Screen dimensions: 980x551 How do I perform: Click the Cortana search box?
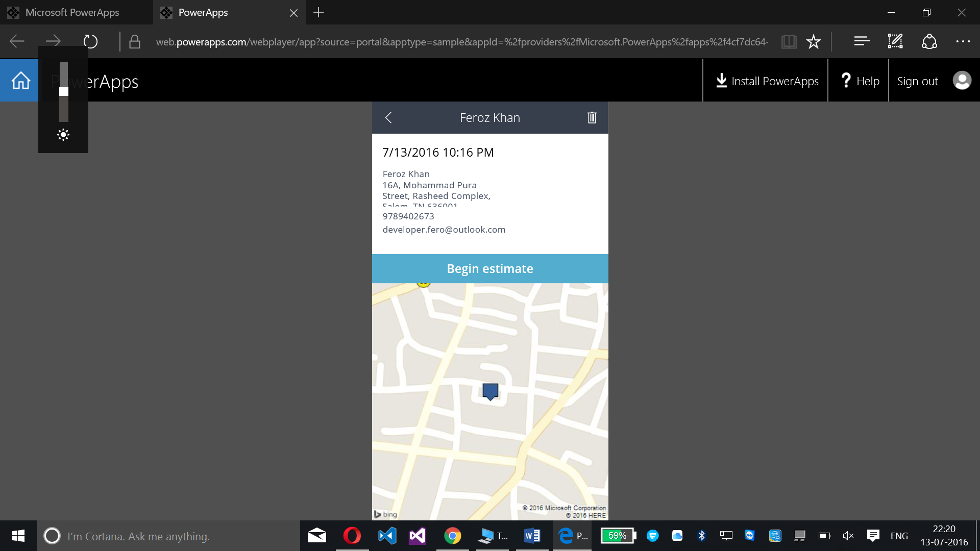pyautogui.click(x=168, y=536)
